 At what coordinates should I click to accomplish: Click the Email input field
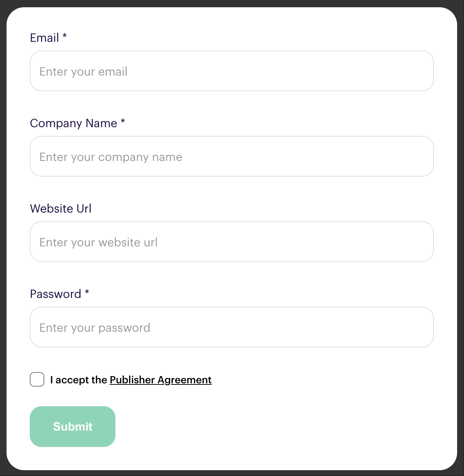[x=232, y=71]
